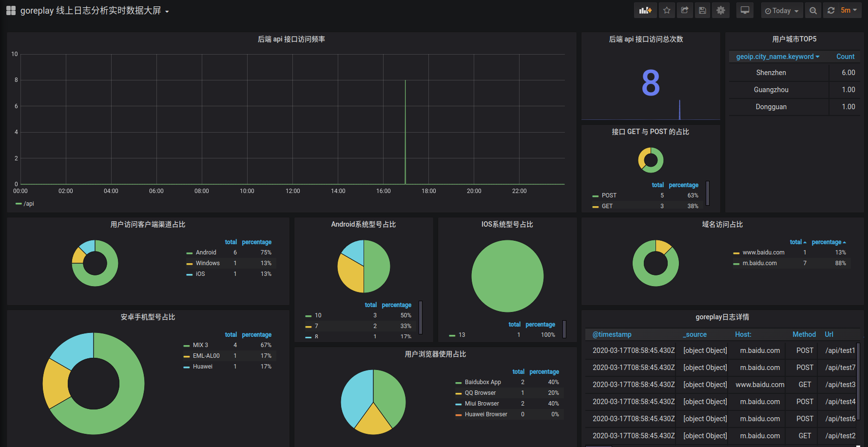Viewport: 868px width, 447px height.
Task: Sort 安卓手机型号占比 legend by total
Action: (x=231, y=335)
